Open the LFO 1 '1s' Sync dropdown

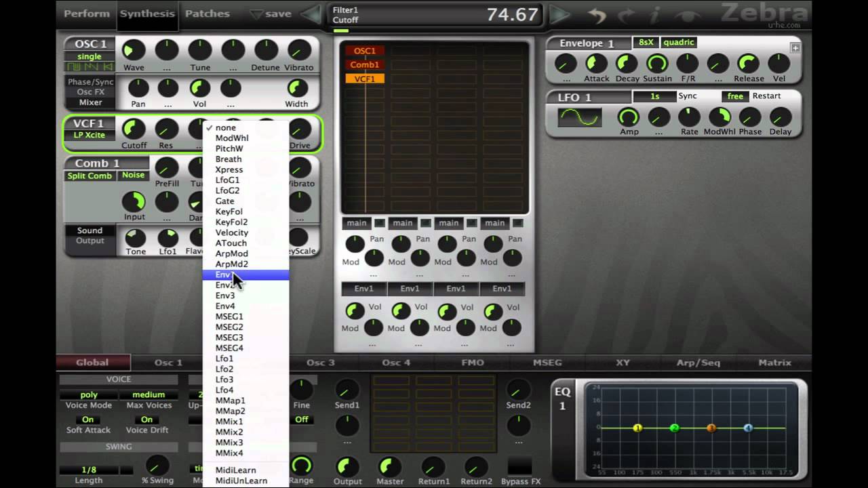[654, 96]
